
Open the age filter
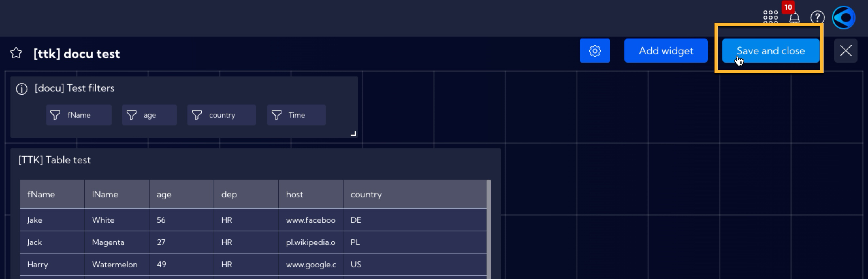click(x=149, y=115)
